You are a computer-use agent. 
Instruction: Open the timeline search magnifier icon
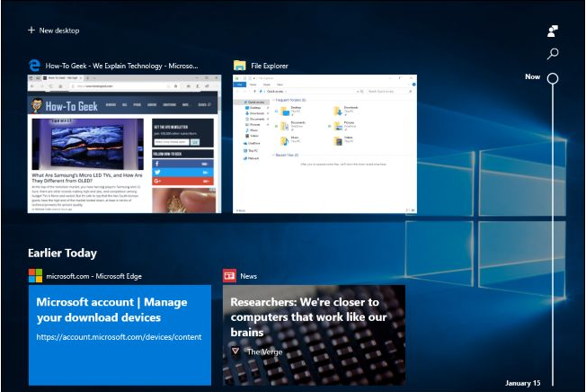coord(553,54)
